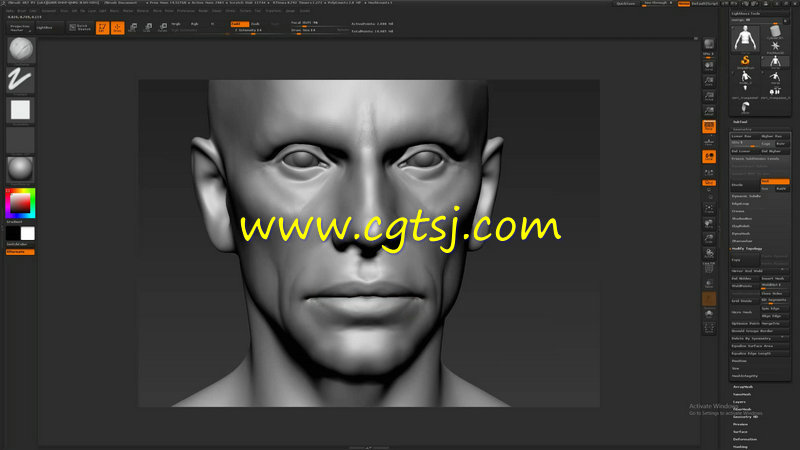The width and height of the screenshot is (800, 450).
Task: Click the right shelf Rotate view icon
Action: 709,253
